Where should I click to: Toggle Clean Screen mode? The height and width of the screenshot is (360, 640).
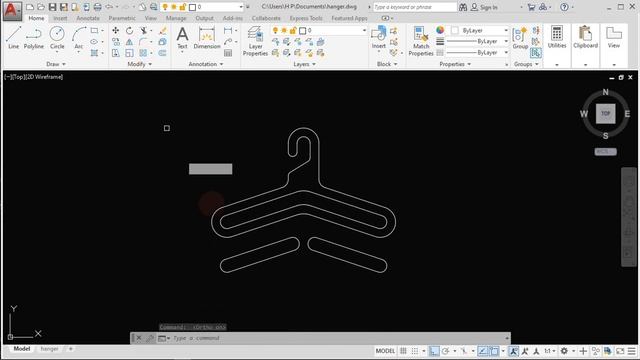(x=620, y=351)
